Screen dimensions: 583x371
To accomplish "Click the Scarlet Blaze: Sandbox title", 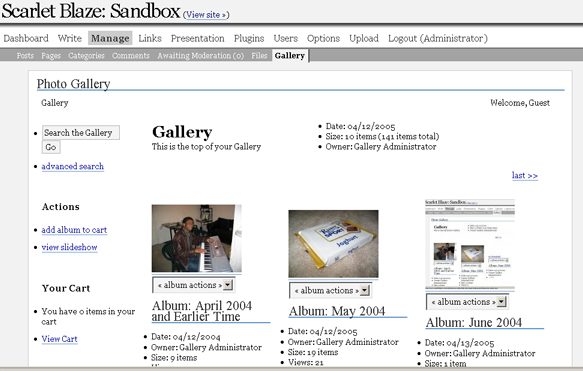I will point(91,11).
